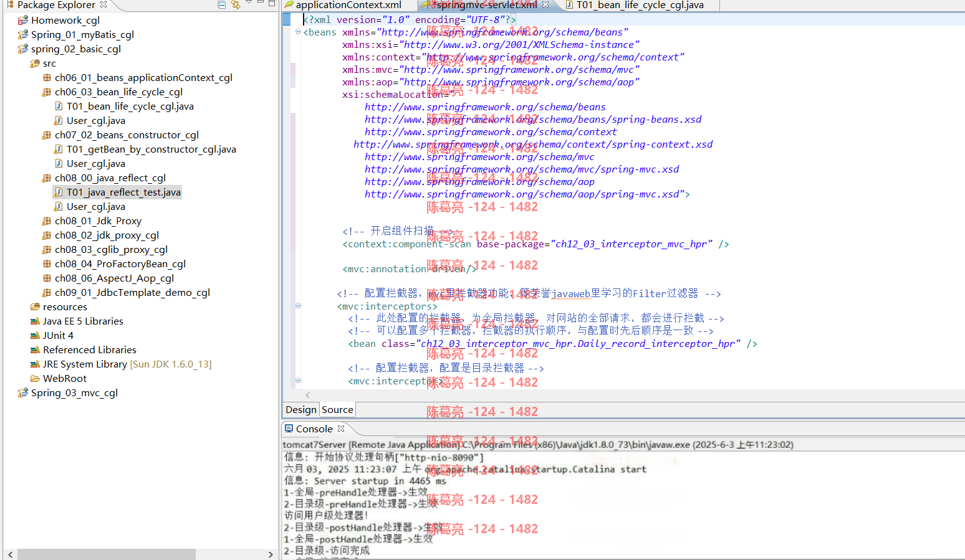The image size is (965, 560).
Task: Select ch09_01_JdbcTemplate_demo_cgl package
Action: pyautogui.click(x=132, y=292)
